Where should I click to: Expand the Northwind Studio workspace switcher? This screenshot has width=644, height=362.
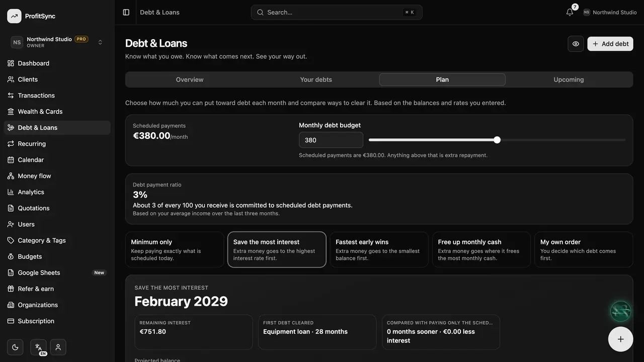click(57, 42)
